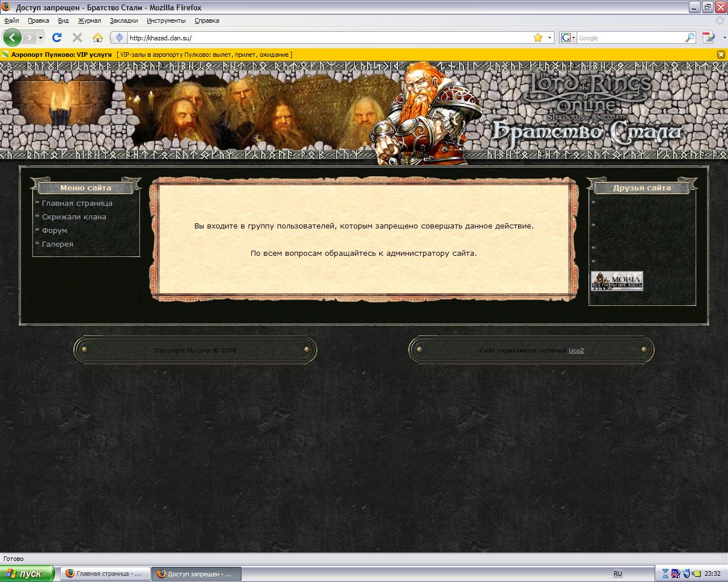Click the site identity icon in address bar
This screenshot has width=728, height=582.
(x=119, y=38)
